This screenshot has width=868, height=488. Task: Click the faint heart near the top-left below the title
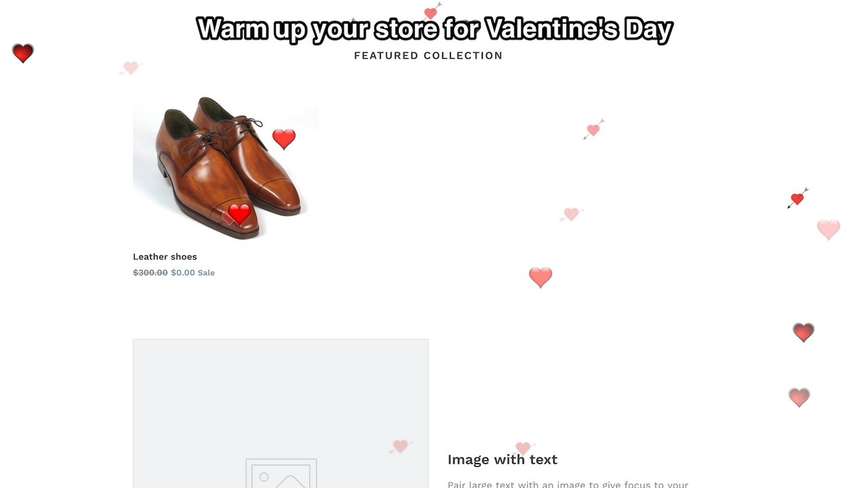[x=130, y=68]
